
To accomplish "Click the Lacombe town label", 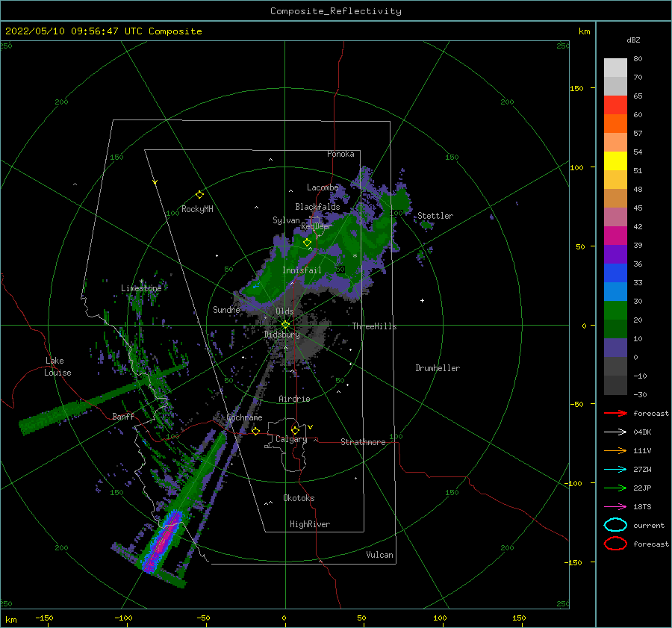I will point(323,187).
